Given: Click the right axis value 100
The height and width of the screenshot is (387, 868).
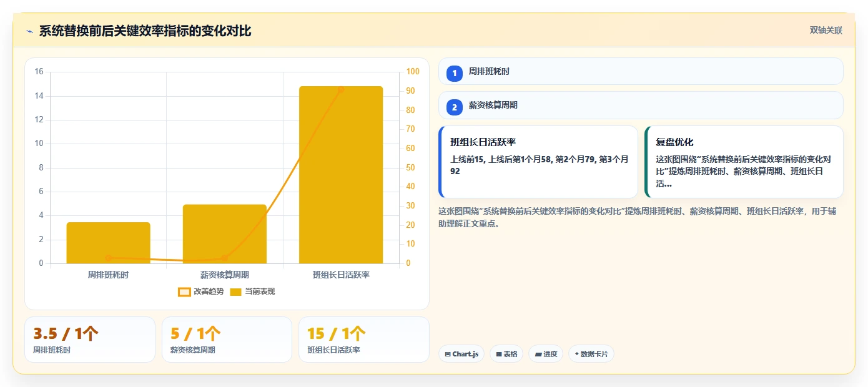Looking at the screenshot, I should (x=413, y=72).
